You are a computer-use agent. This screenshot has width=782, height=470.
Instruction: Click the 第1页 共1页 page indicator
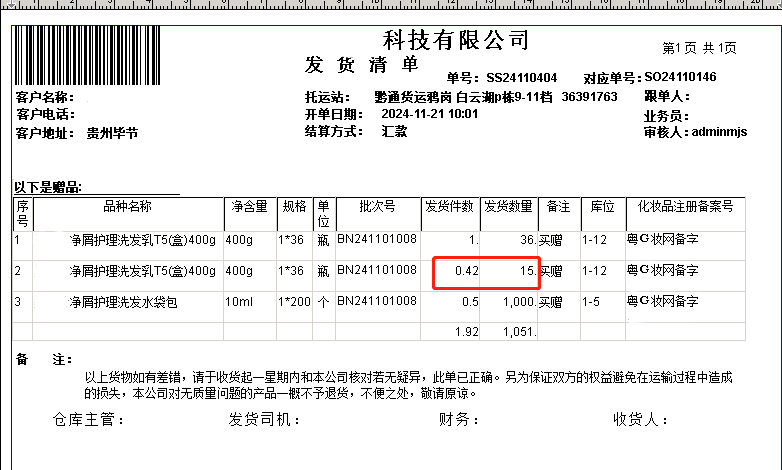(699, 48)
